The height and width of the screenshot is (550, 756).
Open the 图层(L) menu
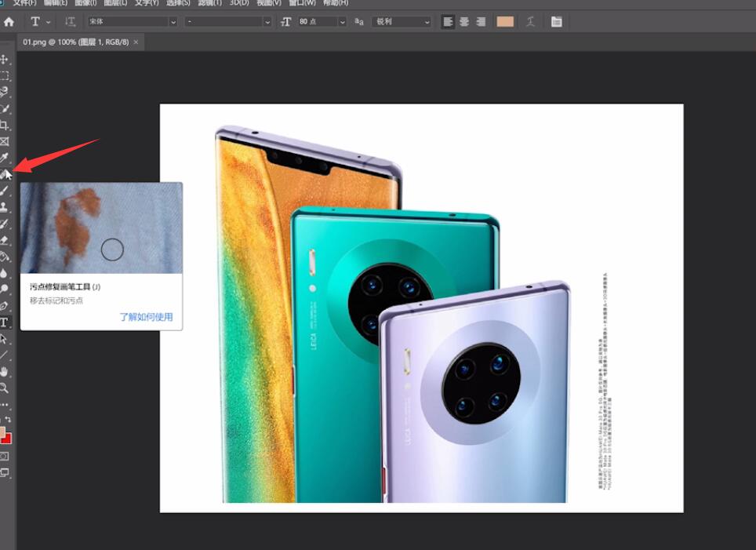click(115, 2)
